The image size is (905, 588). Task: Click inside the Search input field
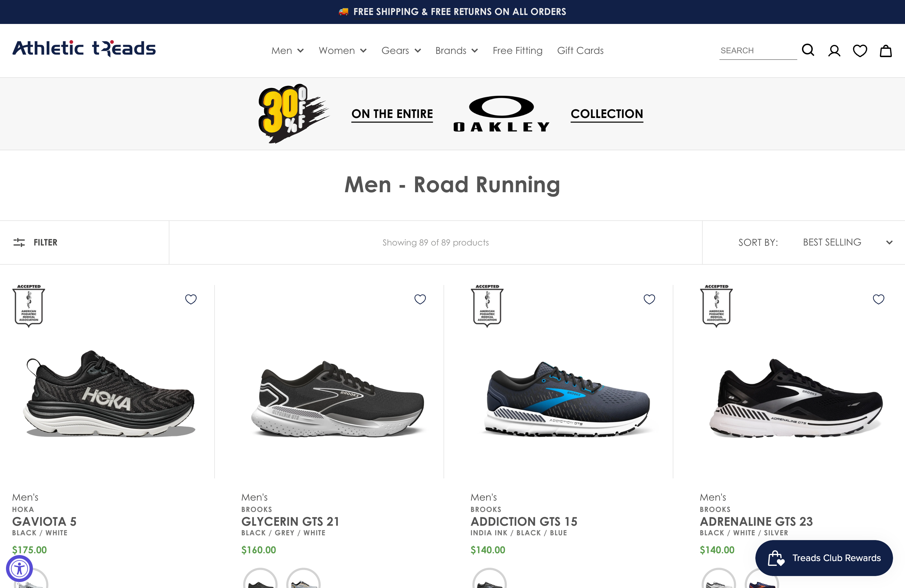(x=757, y=50)
